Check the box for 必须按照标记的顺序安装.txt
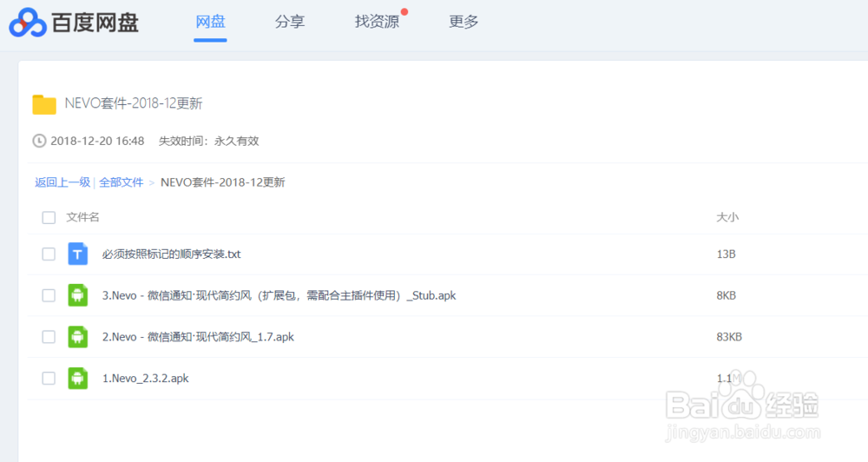The image size is (868, 462). (49, 254)
